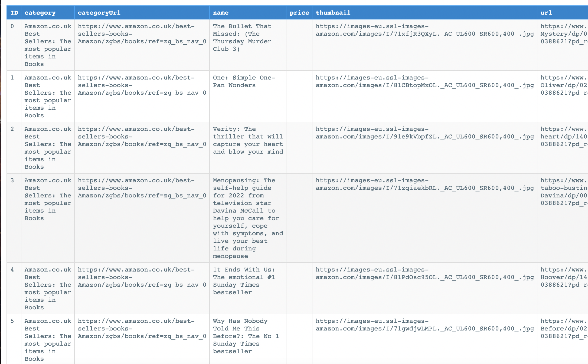Click the url cell containing 'Mystery/dp'
The height and width of the screenshot is (364, 588).
tap(563, 45)
